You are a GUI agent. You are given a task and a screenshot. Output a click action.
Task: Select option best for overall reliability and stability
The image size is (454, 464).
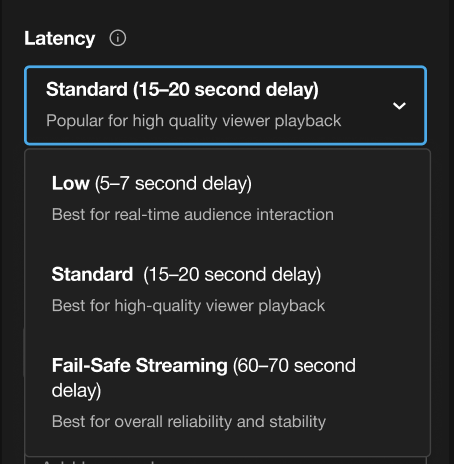189,422
